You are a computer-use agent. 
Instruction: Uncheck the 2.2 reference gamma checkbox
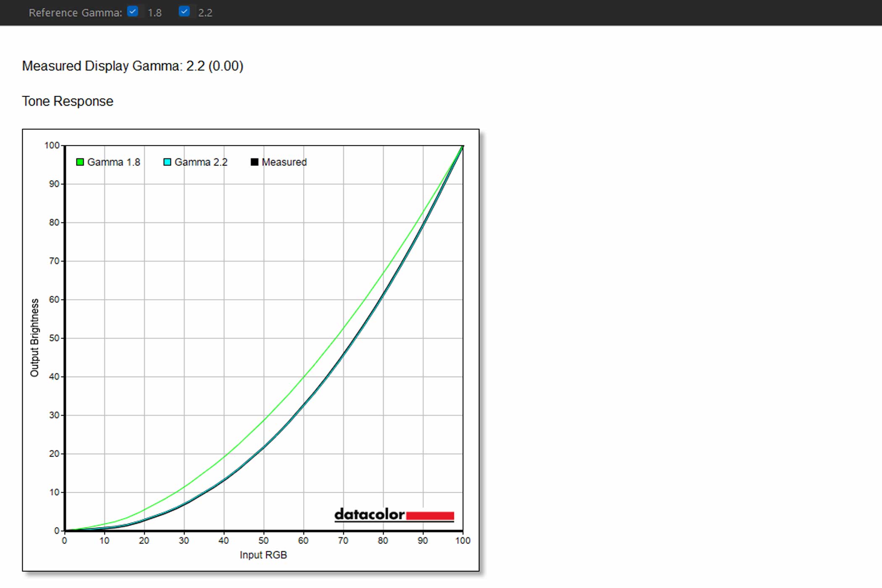pos(184,11)
